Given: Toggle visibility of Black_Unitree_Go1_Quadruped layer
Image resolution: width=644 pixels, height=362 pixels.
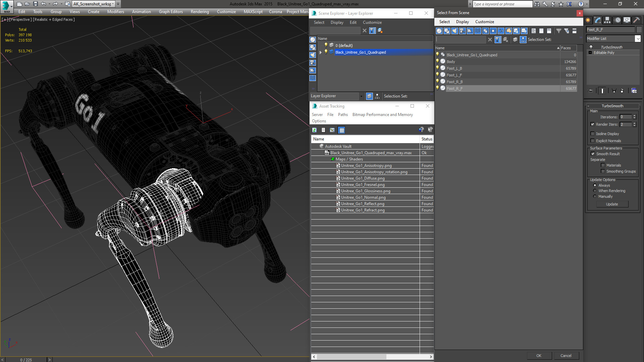Looking at the screenshot, I should [326, 52].
